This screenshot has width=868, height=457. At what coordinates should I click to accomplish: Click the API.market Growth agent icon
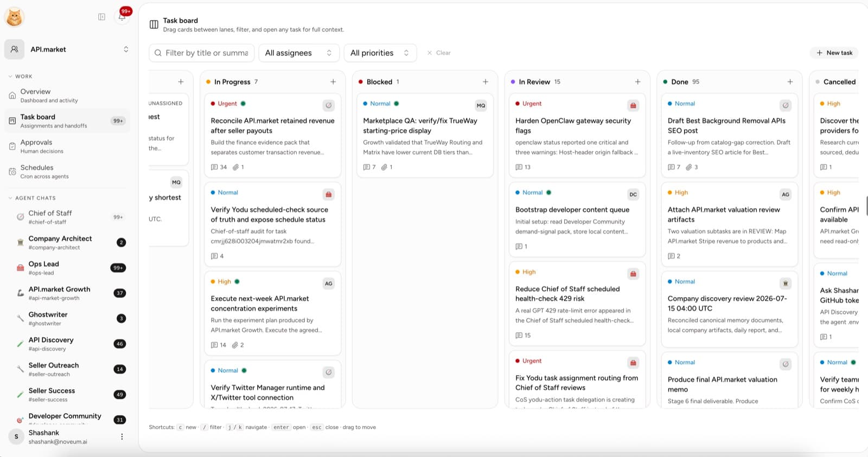[x=20, y=293]
